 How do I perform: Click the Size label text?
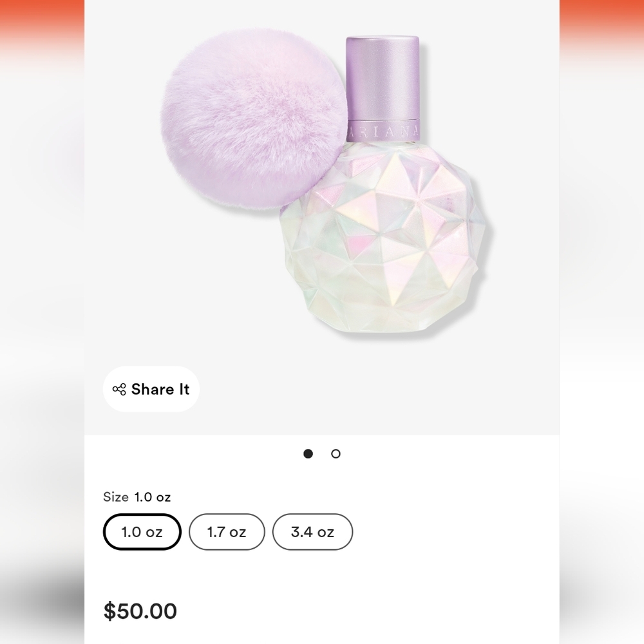(116, 497)
